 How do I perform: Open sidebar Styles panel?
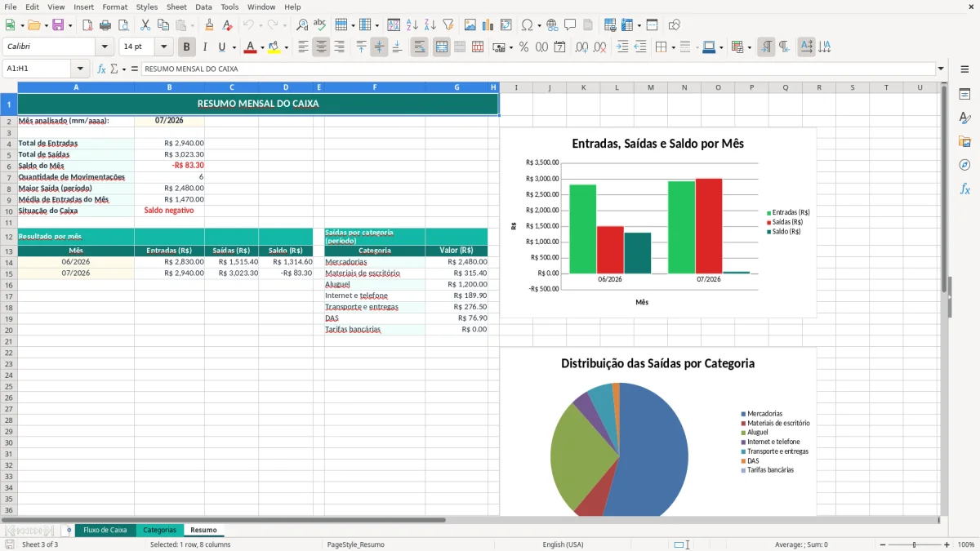pos(964,118)
